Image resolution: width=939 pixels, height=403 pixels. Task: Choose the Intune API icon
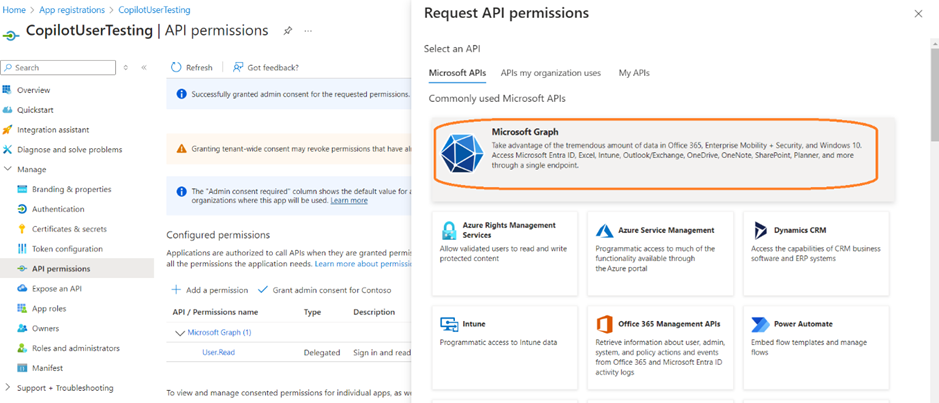point(449,325)
